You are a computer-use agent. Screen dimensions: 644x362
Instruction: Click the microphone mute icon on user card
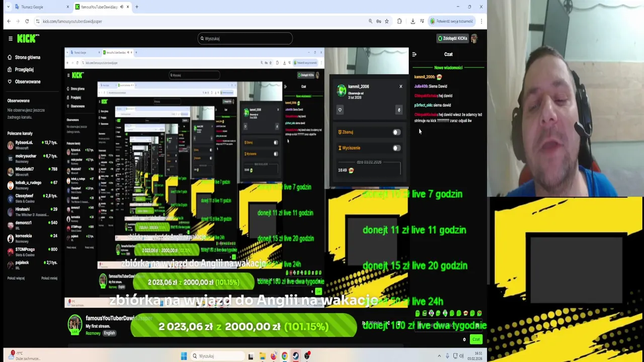coord(398,110)
